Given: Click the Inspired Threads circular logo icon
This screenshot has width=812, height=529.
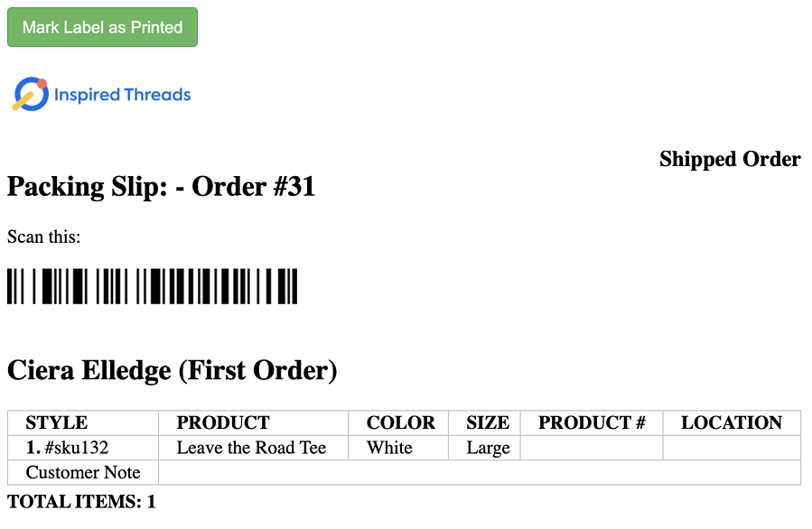Looking at the screenshot, I should 31,94.
